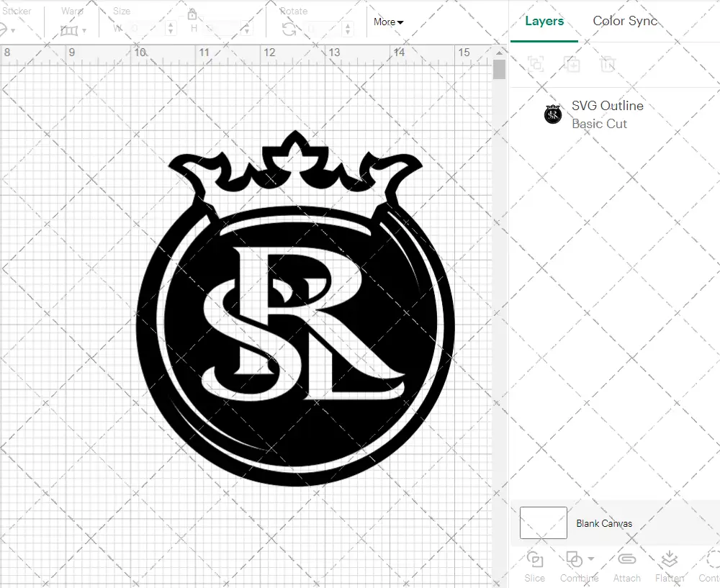Click the Attach icon
720x588 pixels.
pyautogui.click(x=626, y=566)
